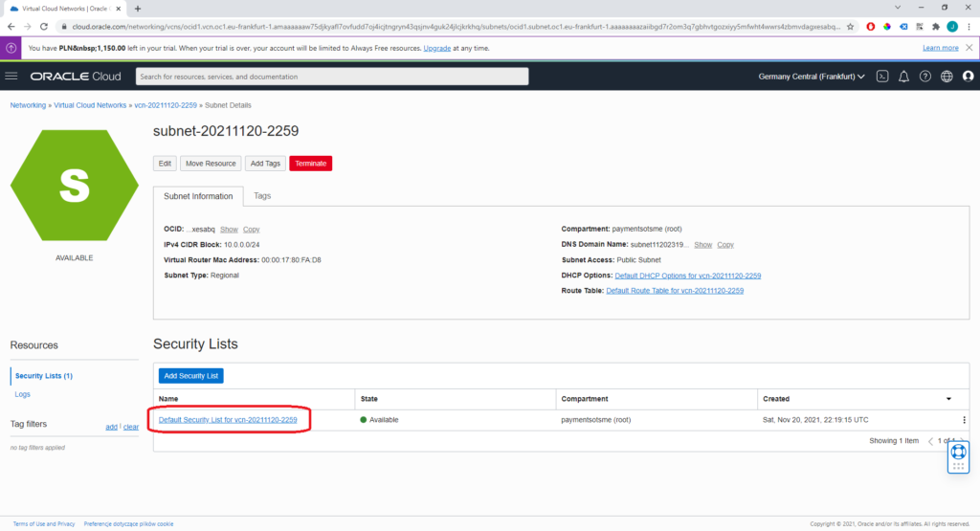Click Learn more in the banner

(940, 48)
